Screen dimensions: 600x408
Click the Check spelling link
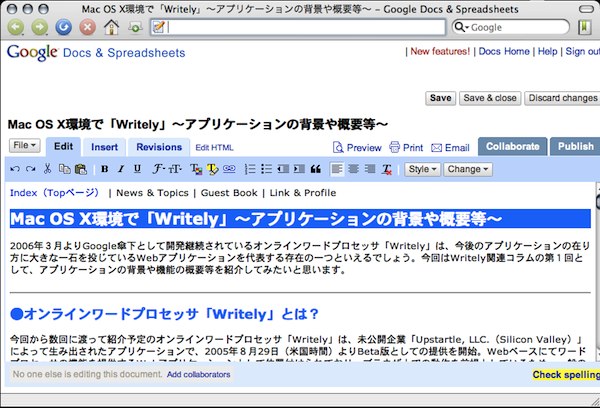[x=566, y=375]
